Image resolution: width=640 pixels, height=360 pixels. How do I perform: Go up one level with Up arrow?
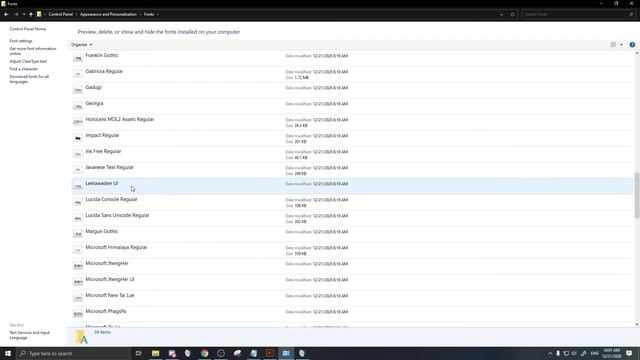tap(31, 14)
